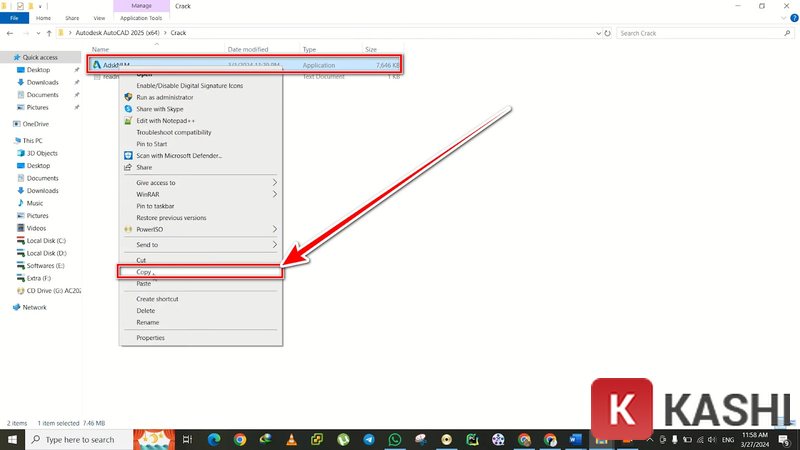Image resolution: width=800 pixels, height=450 pixels.
Task: Select This PC in navigation pane
Action: [x=32, y=141]
